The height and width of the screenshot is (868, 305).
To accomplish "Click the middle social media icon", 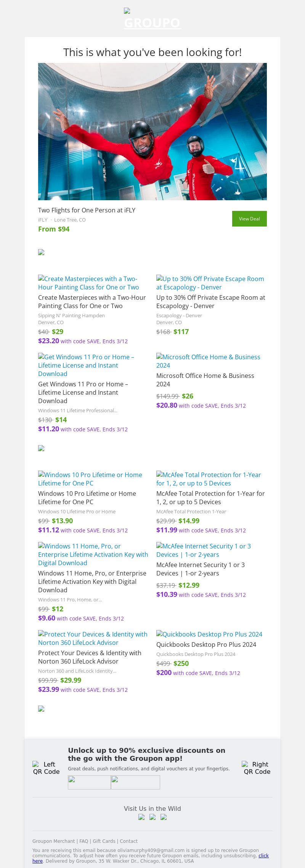I will [x=152, y=817].
